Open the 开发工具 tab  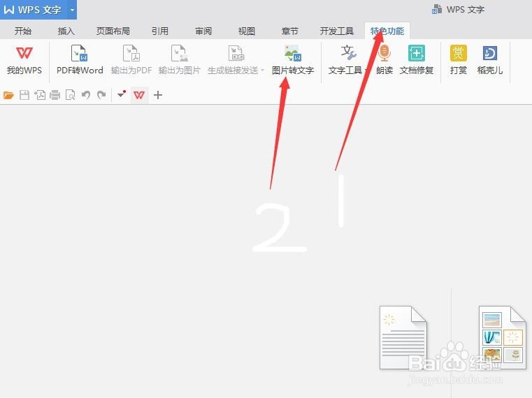pyautogui.click(x=337, y=31)
